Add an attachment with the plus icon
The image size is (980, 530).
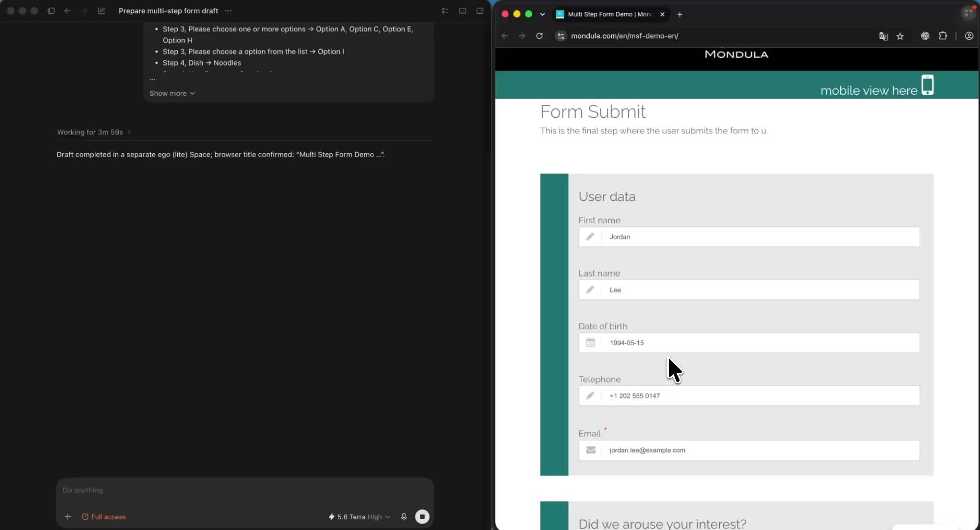tap(68, 517)
